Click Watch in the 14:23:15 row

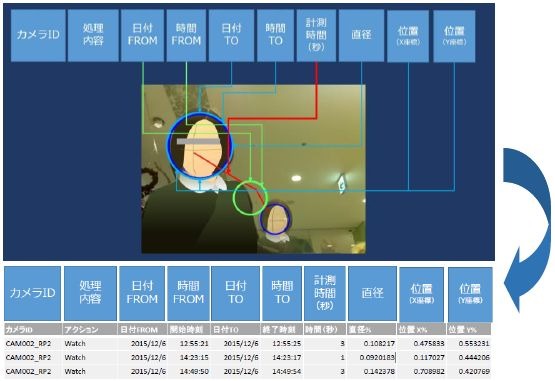(x=75, y=358)
